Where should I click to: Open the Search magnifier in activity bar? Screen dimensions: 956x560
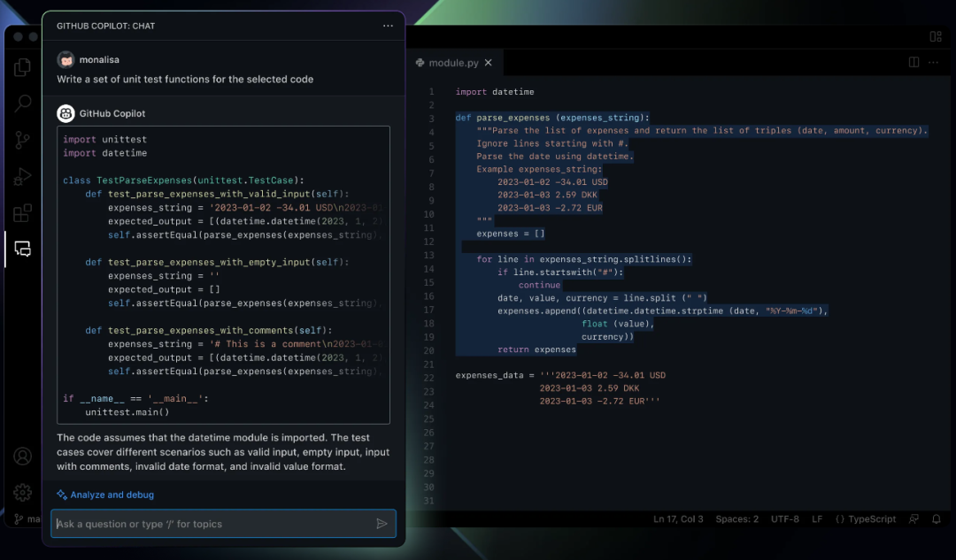point(22,103)
